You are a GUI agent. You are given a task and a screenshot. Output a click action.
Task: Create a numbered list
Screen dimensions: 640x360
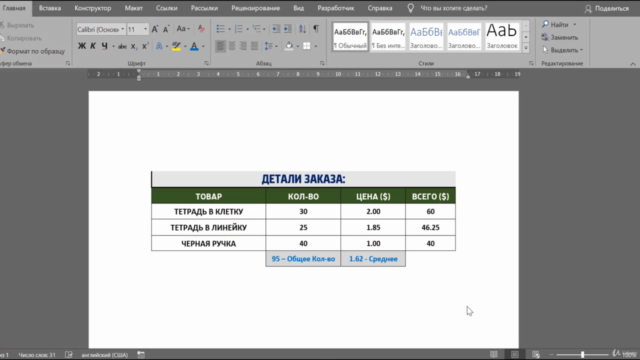pos(239,29)
